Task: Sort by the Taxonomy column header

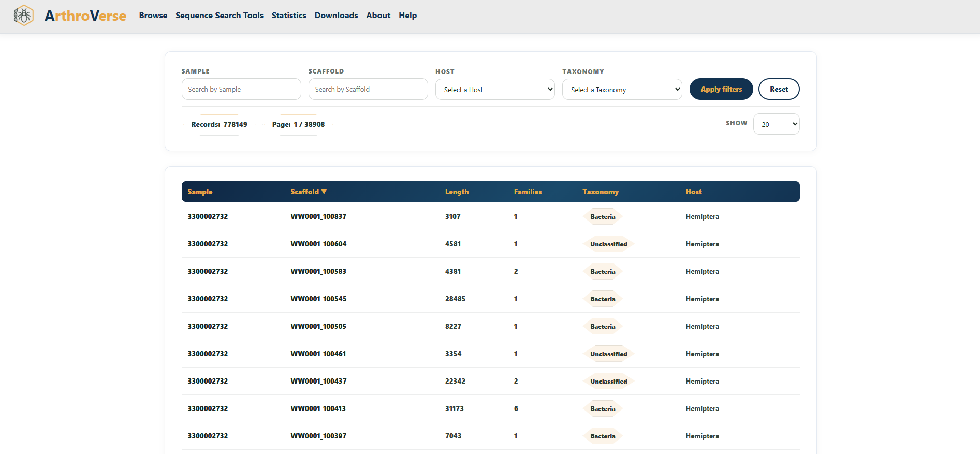Action: point(601,192)
